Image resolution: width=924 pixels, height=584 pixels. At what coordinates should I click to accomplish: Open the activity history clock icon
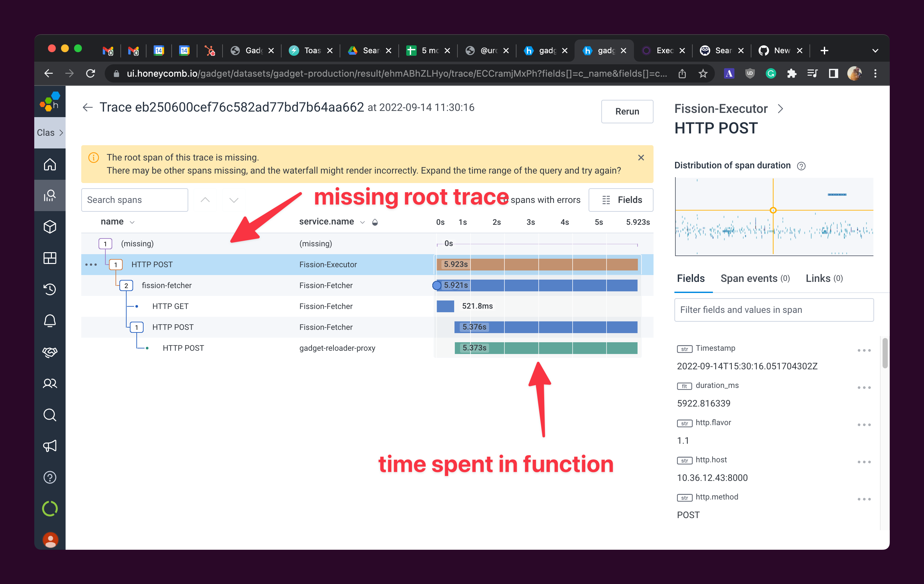(x=50, y=289)
